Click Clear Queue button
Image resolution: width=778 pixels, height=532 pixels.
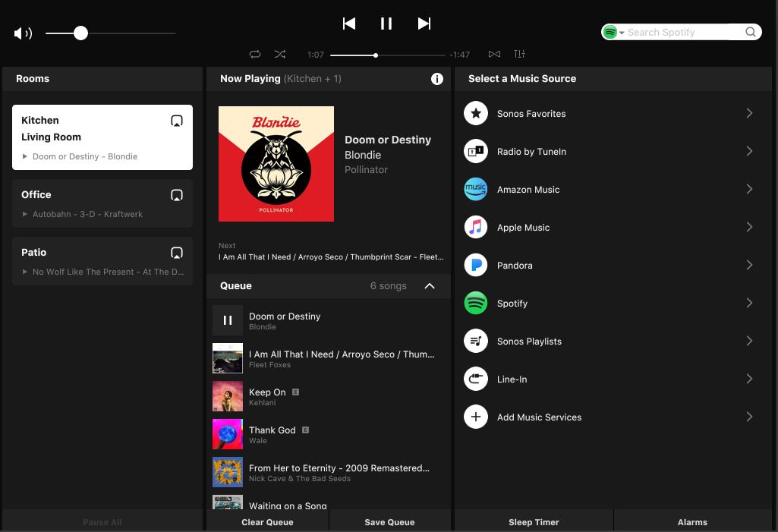tap(267, 521)
